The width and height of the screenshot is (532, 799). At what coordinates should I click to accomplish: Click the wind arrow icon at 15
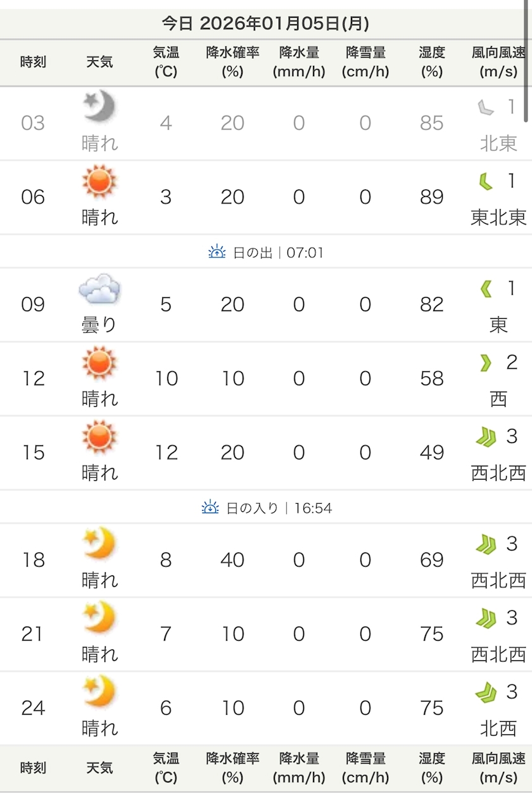click(x=486, y=437)
